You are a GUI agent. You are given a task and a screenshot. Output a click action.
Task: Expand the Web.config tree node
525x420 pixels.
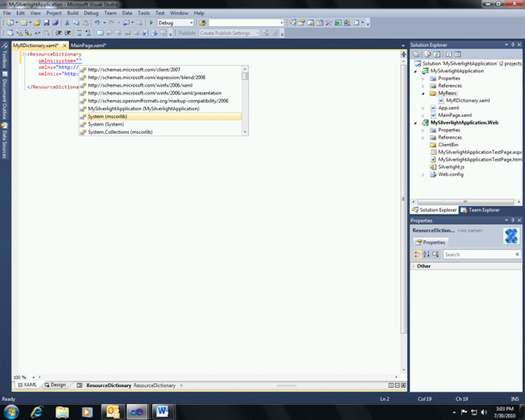coord(423,174)
